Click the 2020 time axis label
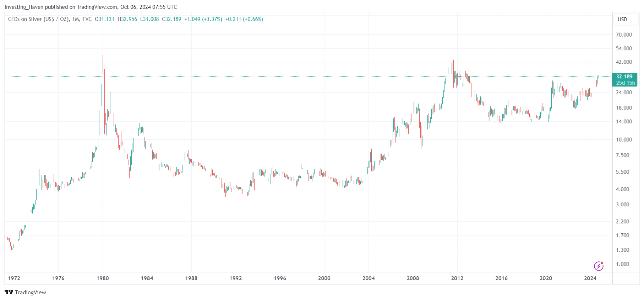This screenshot has width=644, height=300. [x=546, y=278]
